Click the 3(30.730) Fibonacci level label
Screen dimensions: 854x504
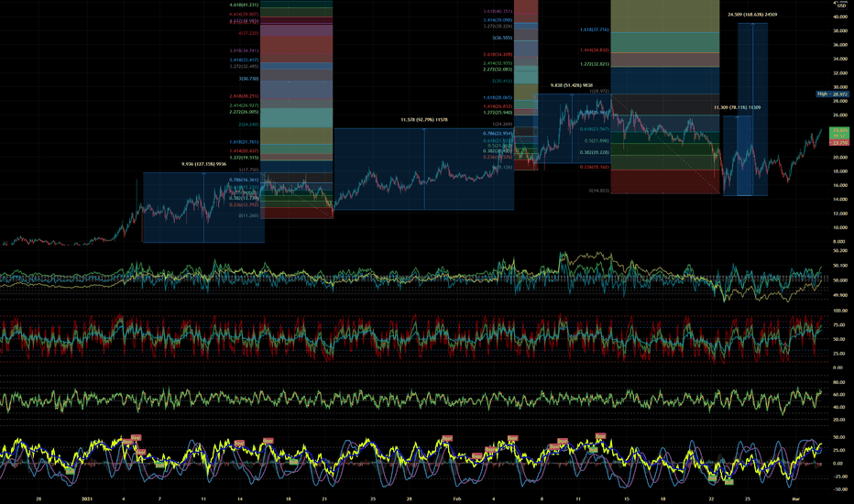pos(248,79)
